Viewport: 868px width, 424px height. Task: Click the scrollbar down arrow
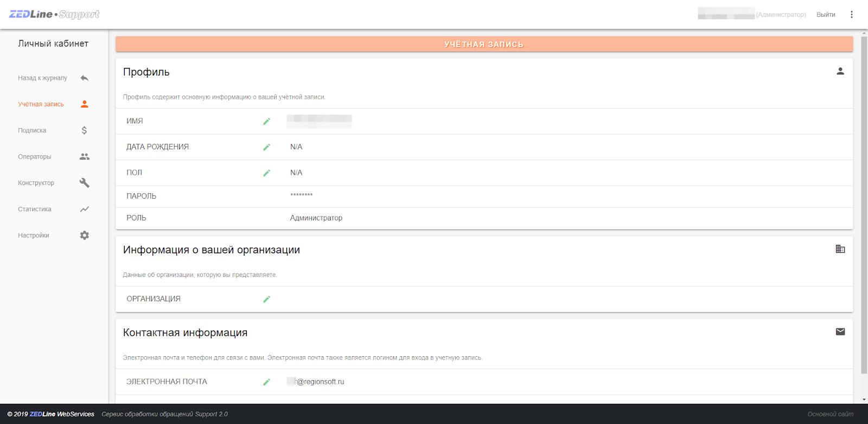(x=864, y=400)
